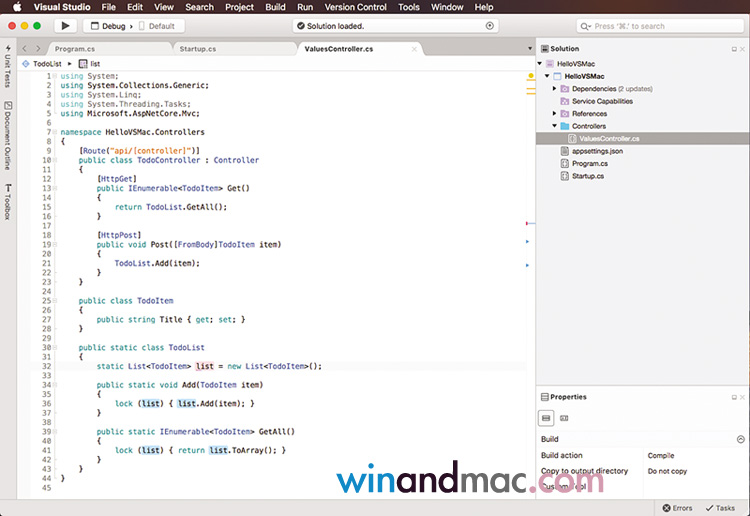Close the Solution panel
Viewport: 750px width, 516px height.
[x=741, y=48]
